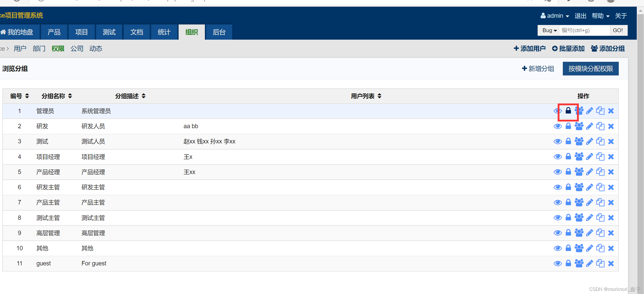
Task: Click the eye view icon for 其他 row
Action: 558,248
